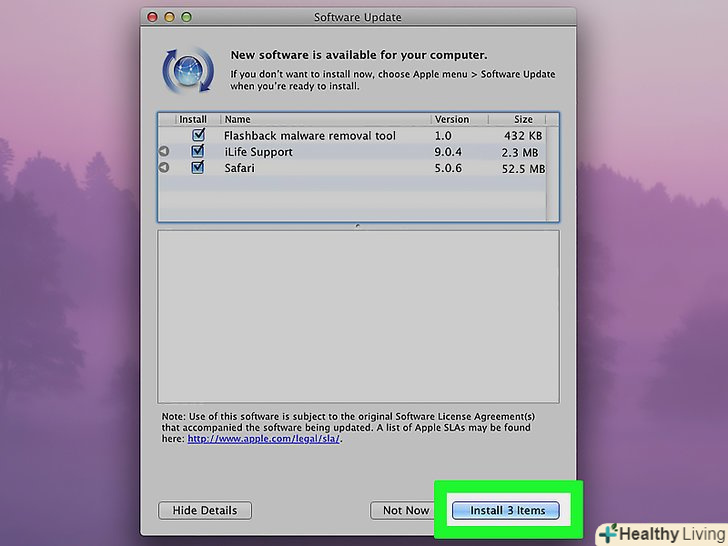This screenshot has height=546, width=728.
Task: Sort updates by the Name column header
Action: click(325, 119)
